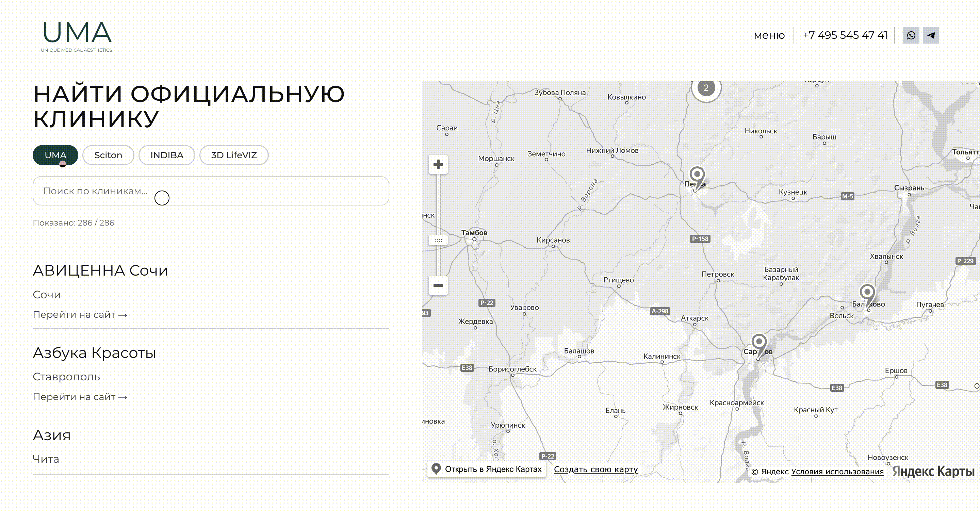
Task: Follow Азбука Красоты site link
Action: click(x=80, y=397)
